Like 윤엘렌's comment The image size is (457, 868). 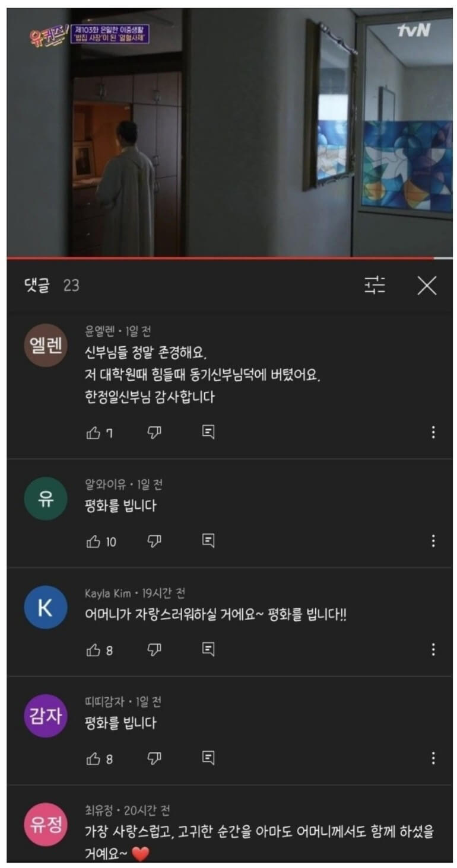coord(93,433)
